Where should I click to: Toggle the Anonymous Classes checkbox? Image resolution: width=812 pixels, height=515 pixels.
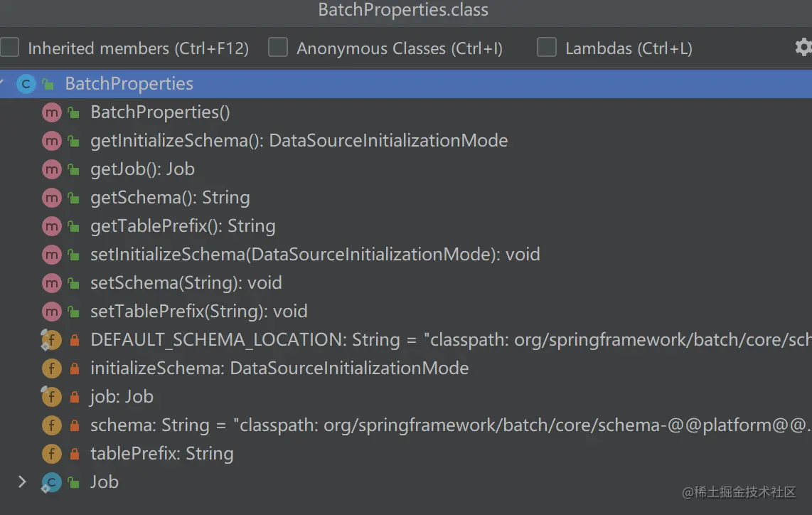click(278, 48)
